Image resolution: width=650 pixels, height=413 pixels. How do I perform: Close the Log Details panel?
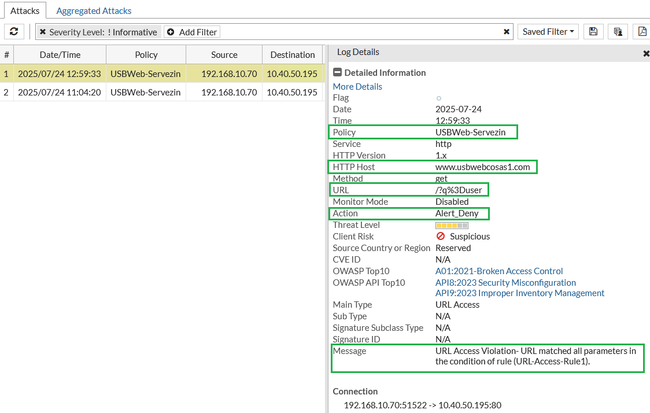coord(645,52)
